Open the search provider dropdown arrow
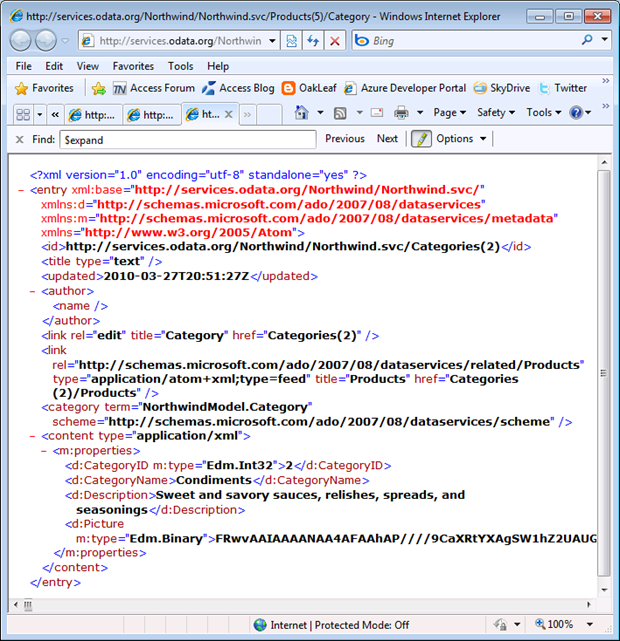620x641 pixels. pyautogui.click(x=604, y=40)
